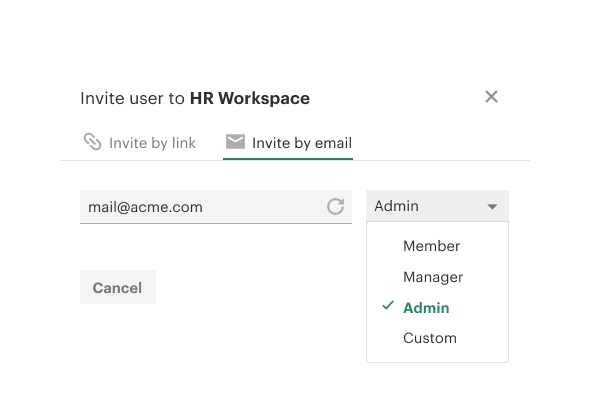Cancel the invitation
590x397 pixels.
click(x=118, y=287)
